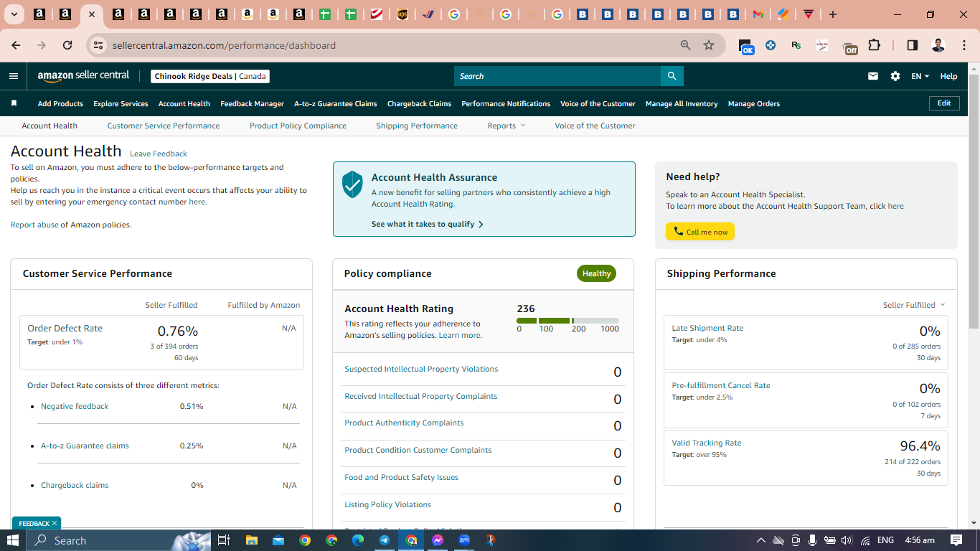The image size is (980, 551).
Task: Open the EN language dropdown
Action: coord(920,76)
